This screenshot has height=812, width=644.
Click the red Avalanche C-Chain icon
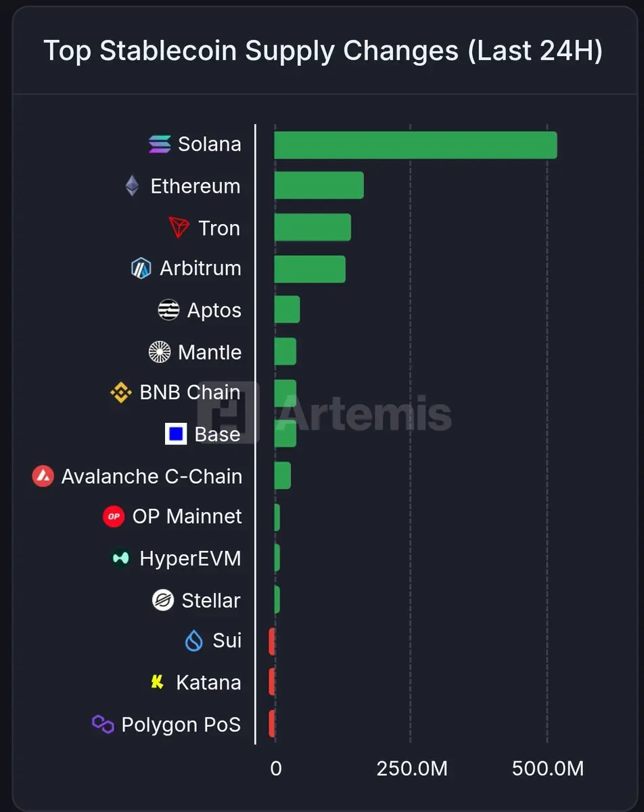[x=43, y=476]
